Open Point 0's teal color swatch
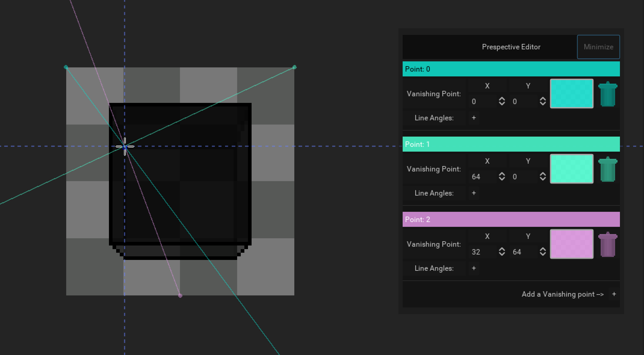Image resolution: width=644 pixels, height=355 pixels. tap(572, 94)
